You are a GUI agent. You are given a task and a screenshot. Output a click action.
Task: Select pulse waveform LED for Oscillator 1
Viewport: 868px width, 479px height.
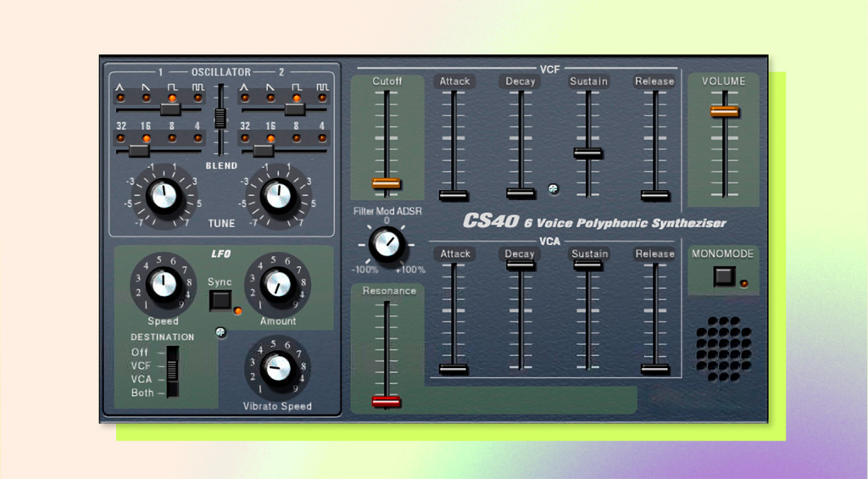(x=198, y=98)
